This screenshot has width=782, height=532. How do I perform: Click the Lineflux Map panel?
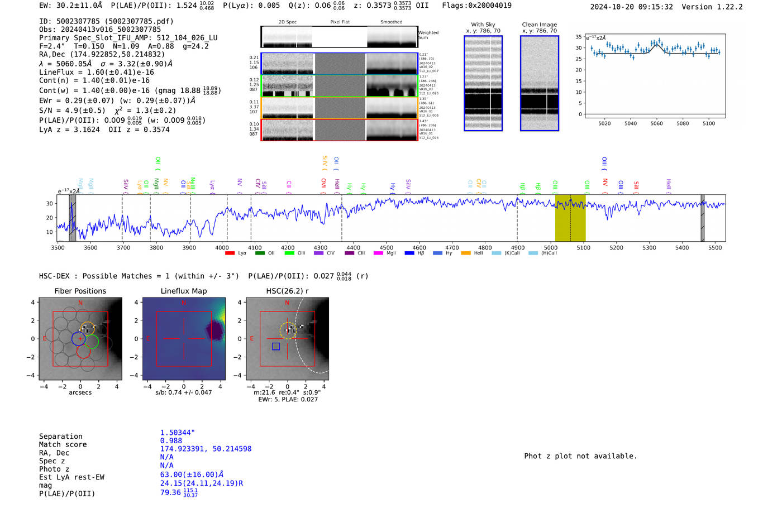coord(184,339)
